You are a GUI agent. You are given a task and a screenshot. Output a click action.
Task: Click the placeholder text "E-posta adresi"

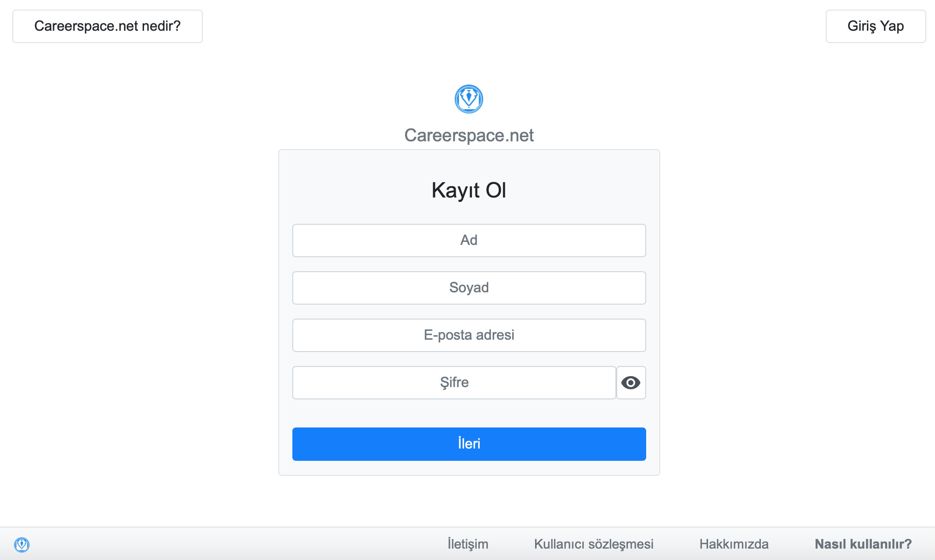tap(469, 335)
